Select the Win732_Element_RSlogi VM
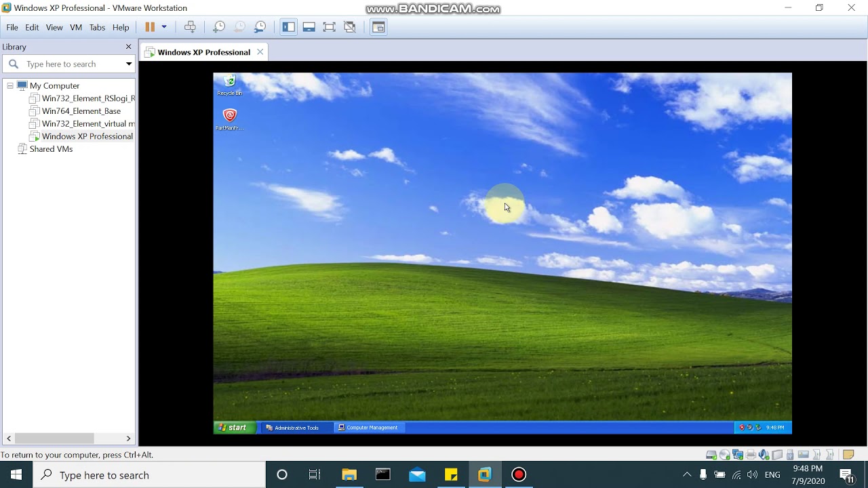The width and height of the screenshot is (868, 488). point(88,98)
